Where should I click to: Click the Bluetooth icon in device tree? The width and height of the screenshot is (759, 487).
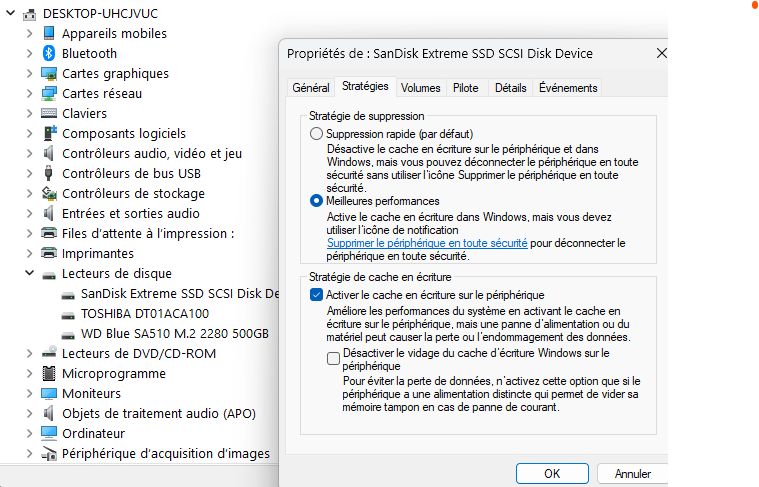click(x=49, y=53)
